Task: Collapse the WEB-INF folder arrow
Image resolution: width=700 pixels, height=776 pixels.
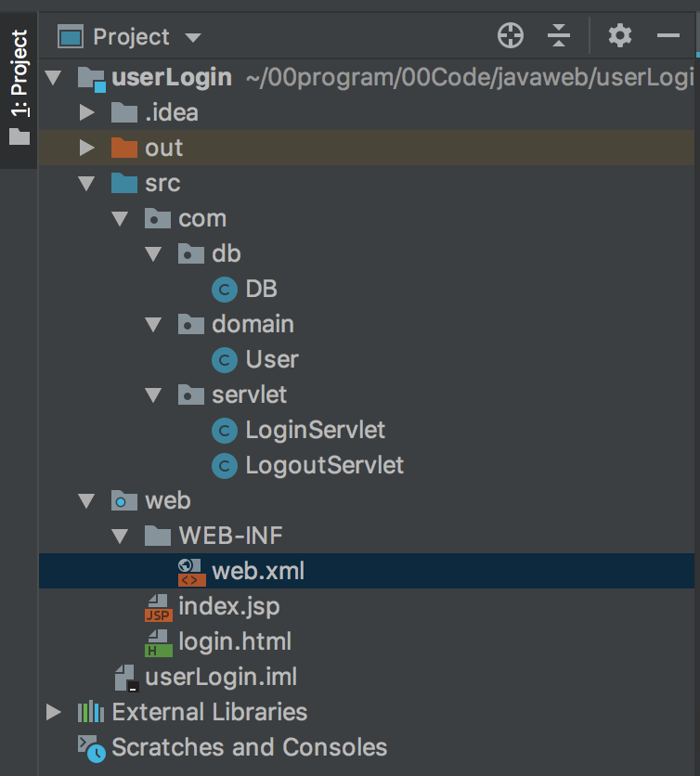Action: [x=121, y=536]
